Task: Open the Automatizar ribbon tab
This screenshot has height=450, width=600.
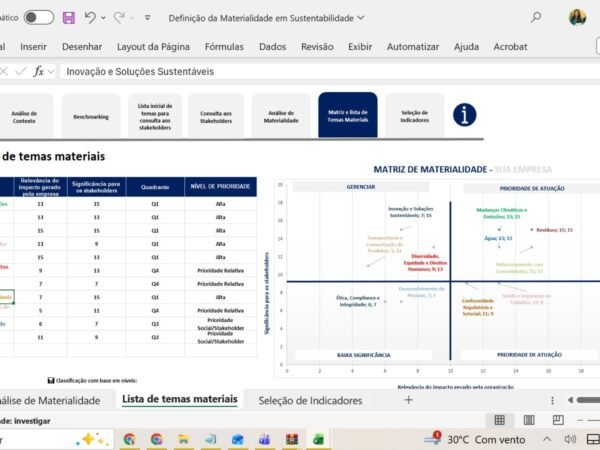Action: click(412, 47)
